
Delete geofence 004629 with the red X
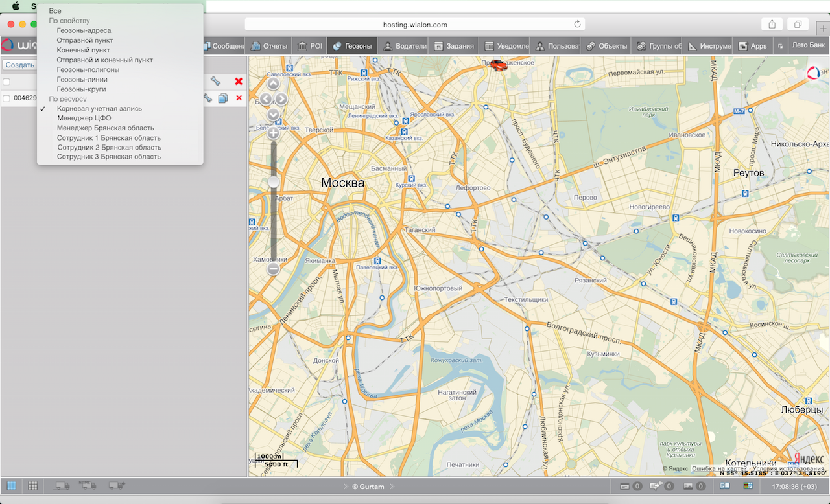pos(239,98)
